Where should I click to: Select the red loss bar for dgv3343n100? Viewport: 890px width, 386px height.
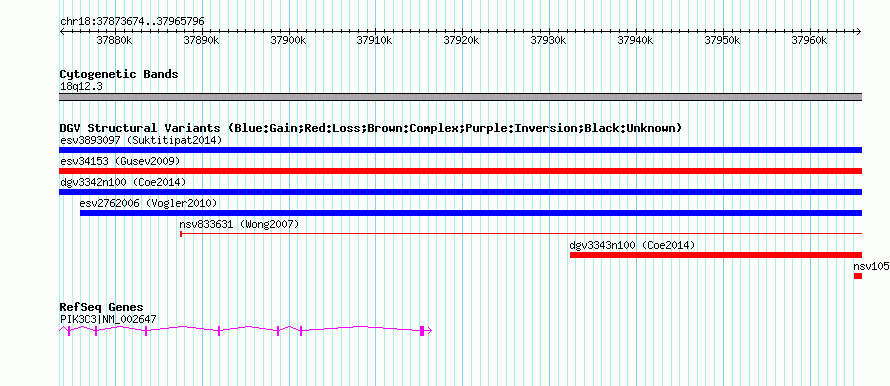716,255
